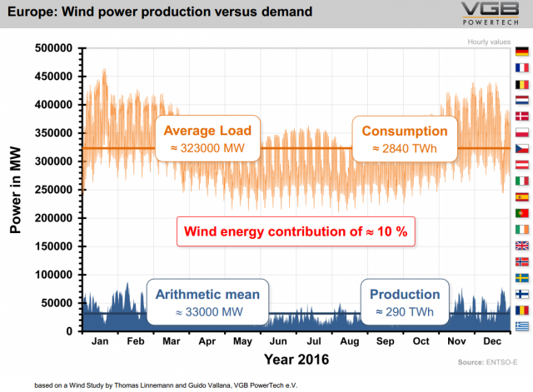Choose the Portuguese flag icon
The image size is (533, 392).
point(522,213)
